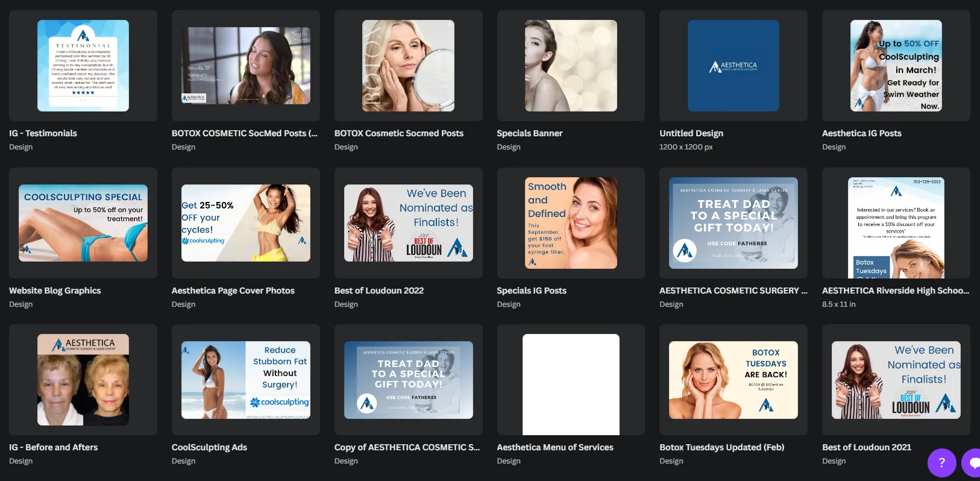Open IG - Testimonials design thumbnail
This screenshot has height=481, width=980.
coord(83,66)
